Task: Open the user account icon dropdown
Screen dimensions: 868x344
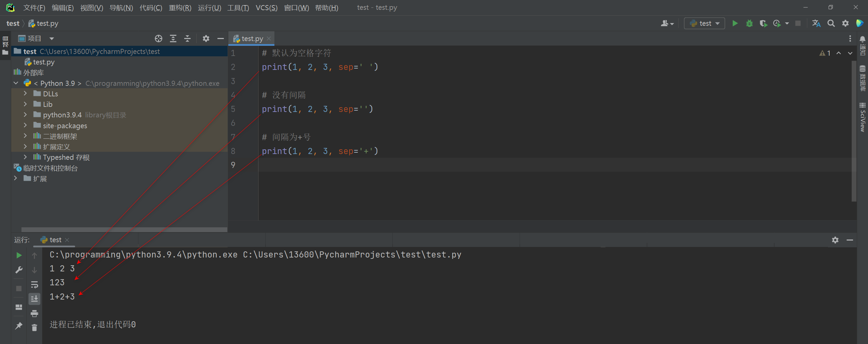Action: pyautogui.click(x=667, y=23)
